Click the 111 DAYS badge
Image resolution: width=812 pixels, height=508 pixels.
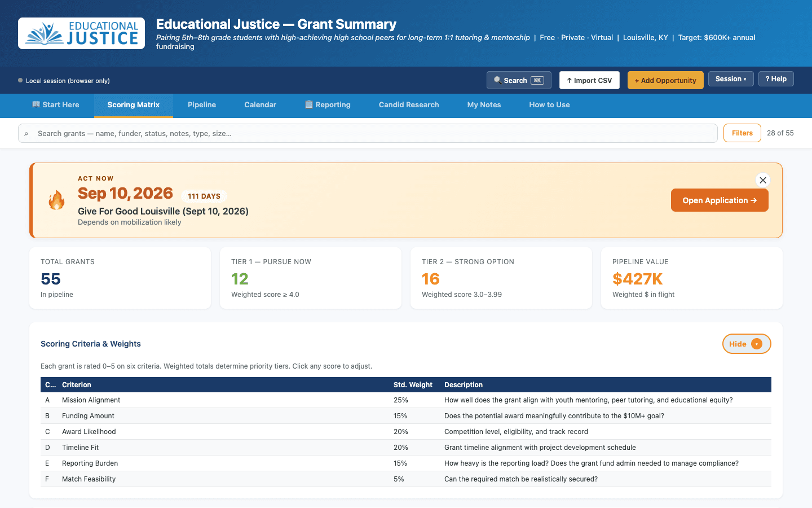(204, 196)
